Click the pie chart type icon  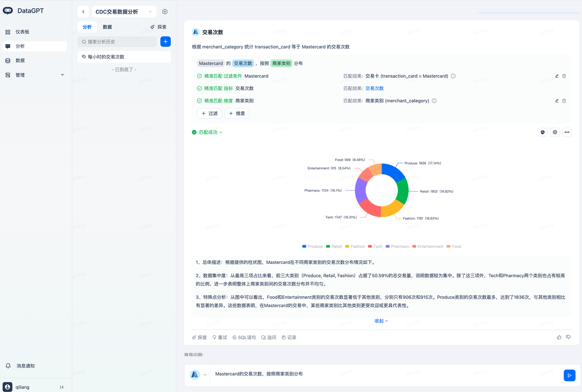point(542,132)
